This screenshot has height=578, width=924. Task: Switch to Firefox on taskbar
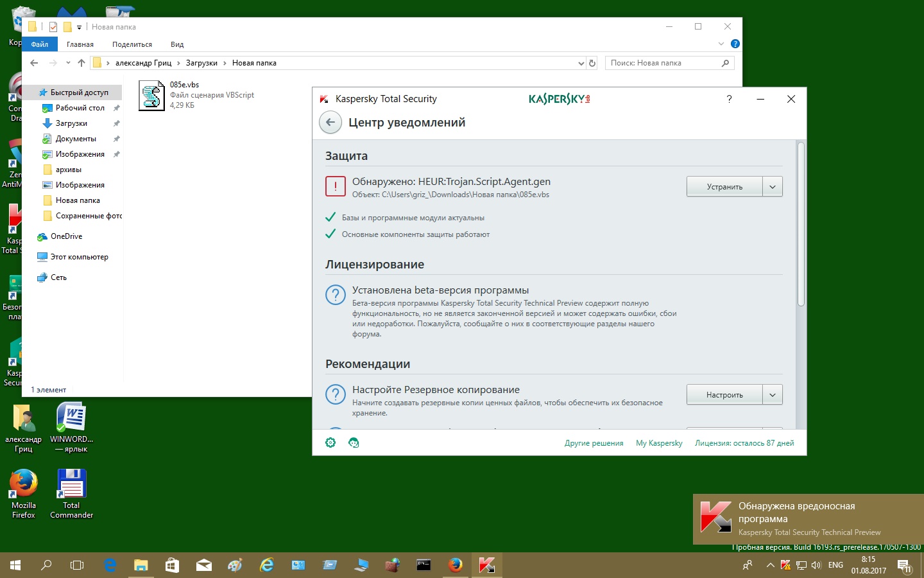click(x=456, y=565)
